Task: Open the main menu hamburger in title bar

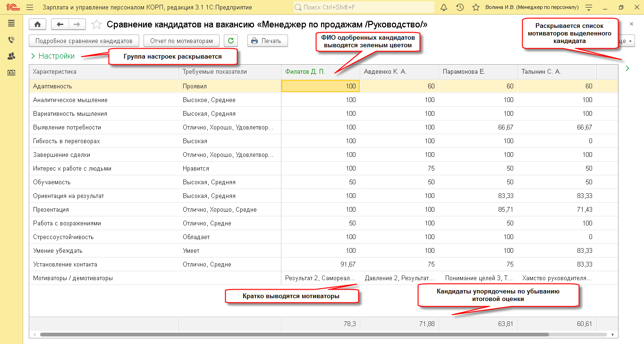Action: point(30,8)
